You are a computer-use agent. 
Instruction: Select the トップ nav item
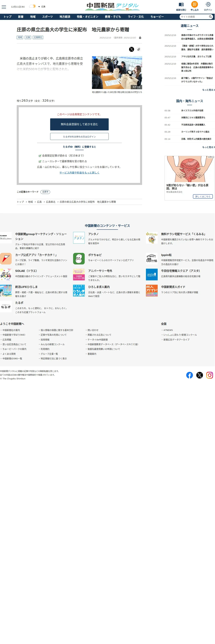click(x=8, y=17)
